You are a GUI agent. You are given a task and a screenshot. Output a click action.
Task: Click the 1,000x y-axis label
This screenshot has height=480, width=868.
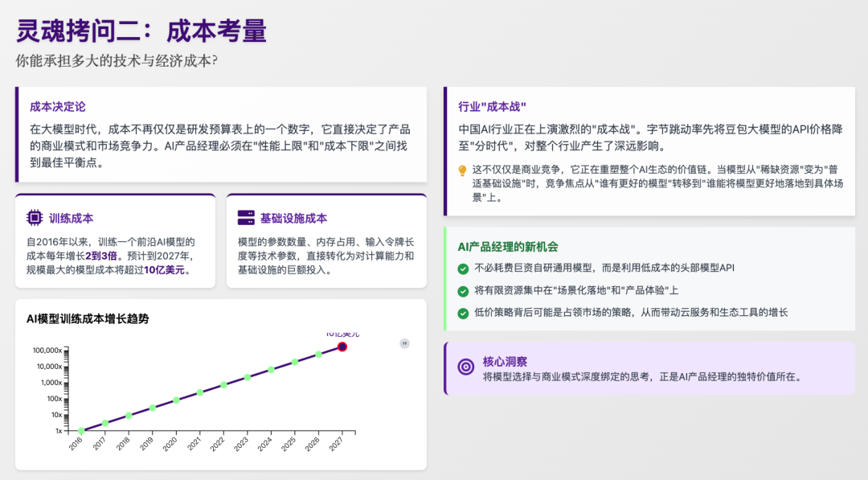click(51, 383)
